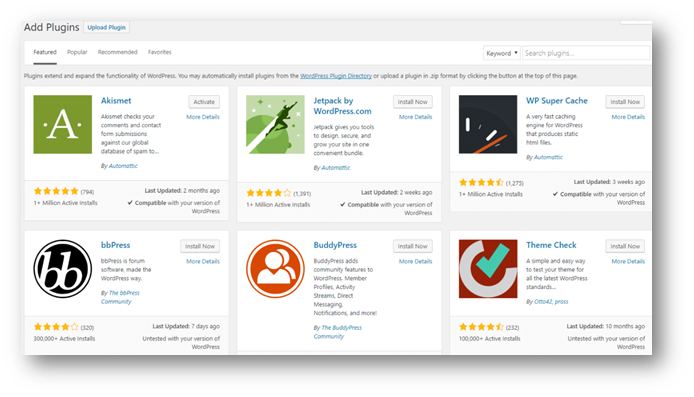Click the Akismet plugin logo
The height and width of the screenshot is (397, 694).
62,124
